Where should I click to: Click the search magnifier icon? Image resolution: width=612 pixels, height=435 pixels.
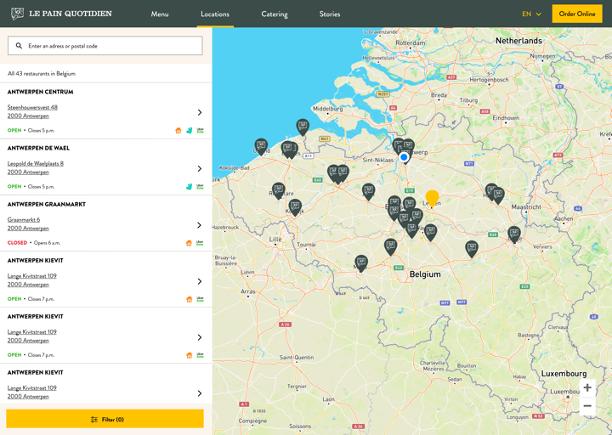point(19,46)
